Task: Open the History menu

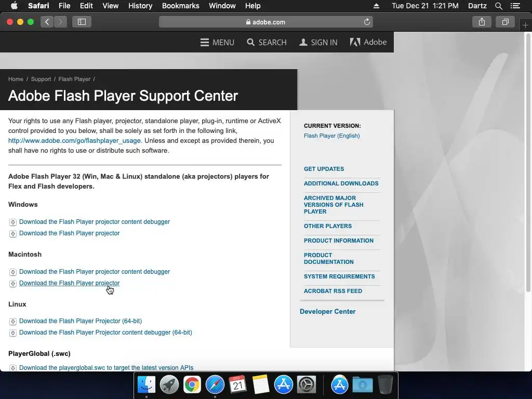Action: click(x=140, y=6)
